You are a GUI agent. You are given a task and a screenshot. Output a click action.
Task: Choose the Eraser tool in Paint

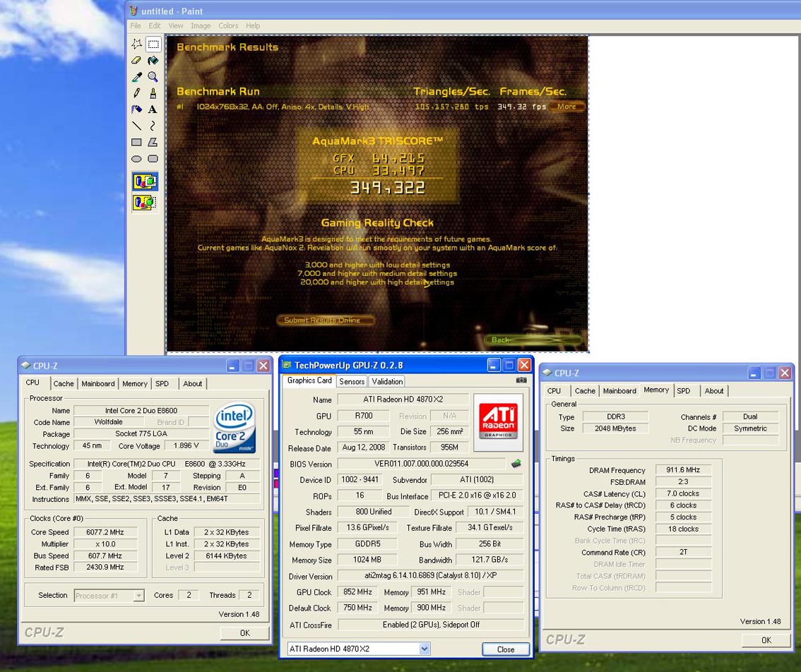(136, 61)
